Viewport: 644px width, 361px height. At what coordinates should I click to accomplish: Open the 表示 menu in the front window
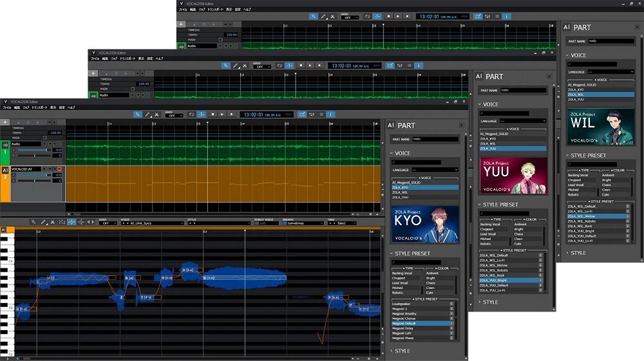[x=53, y=107]
